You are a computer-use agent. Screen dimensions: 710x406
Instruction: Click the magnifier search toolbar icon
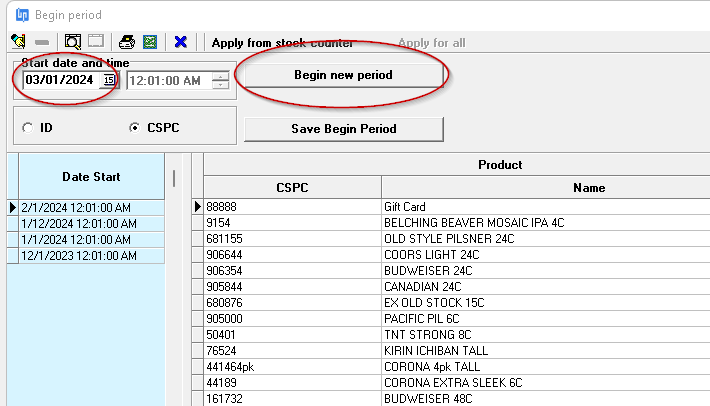[72, 42]
